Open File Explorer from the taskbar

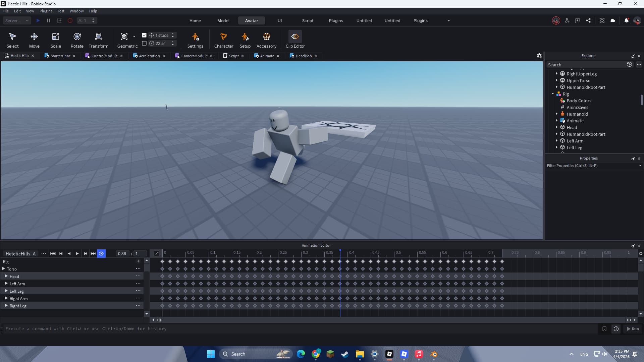360,354
